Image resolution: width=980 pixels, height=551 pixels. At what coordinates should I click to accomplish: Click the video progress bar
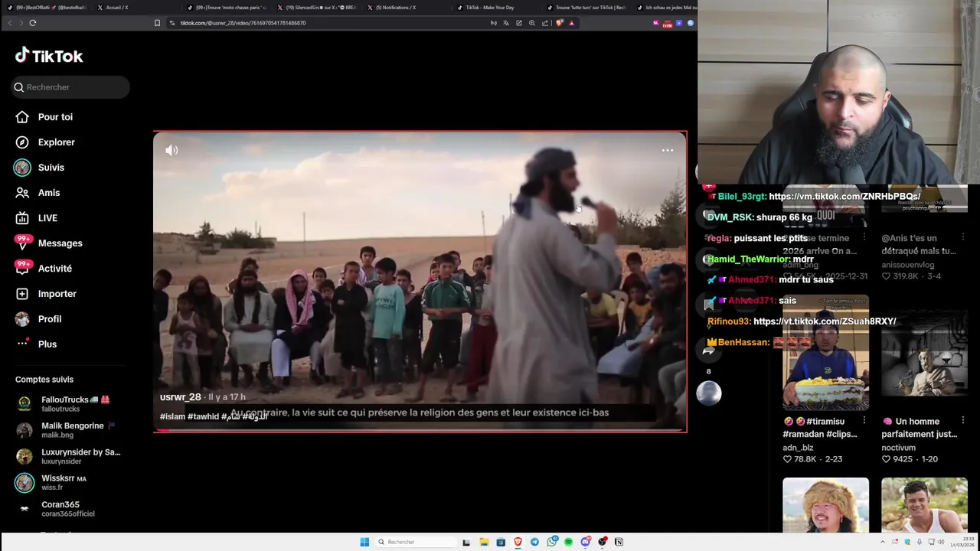[420, 431]
